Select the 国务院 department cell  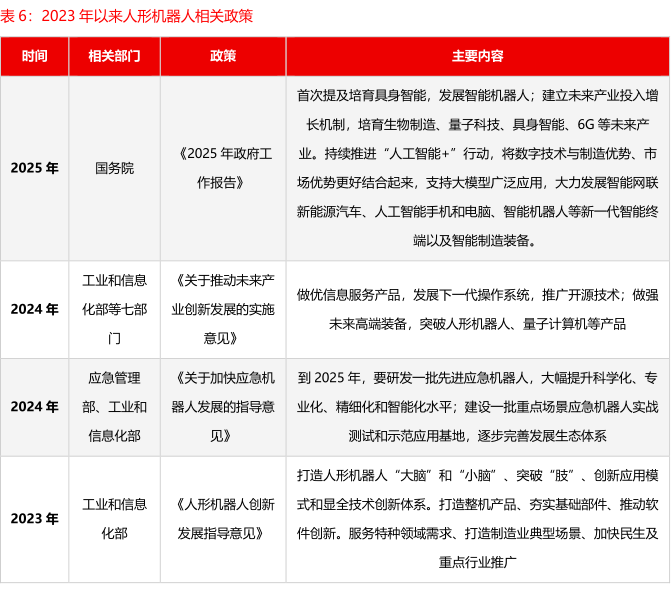pyautogui.click(x=114, y=168)
